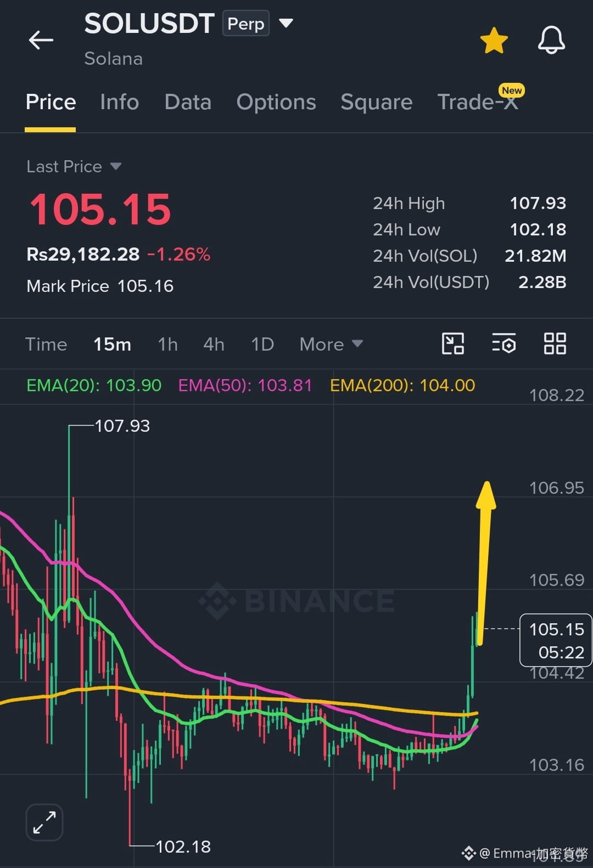Expand the More intervals dropdown
This screenshot has width=593, height=868.
tap(331, 344)
